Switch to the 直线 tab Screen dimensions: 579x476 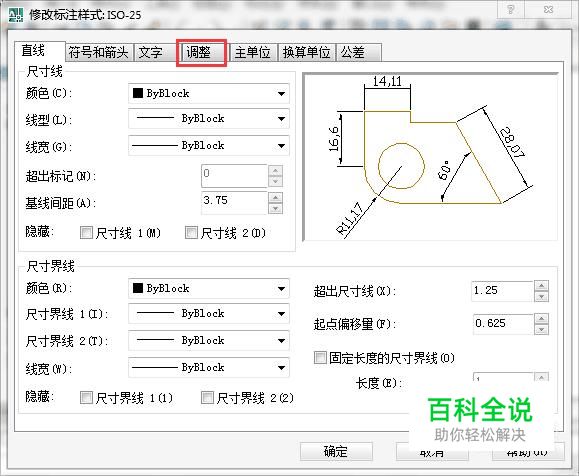click(40, 51)
